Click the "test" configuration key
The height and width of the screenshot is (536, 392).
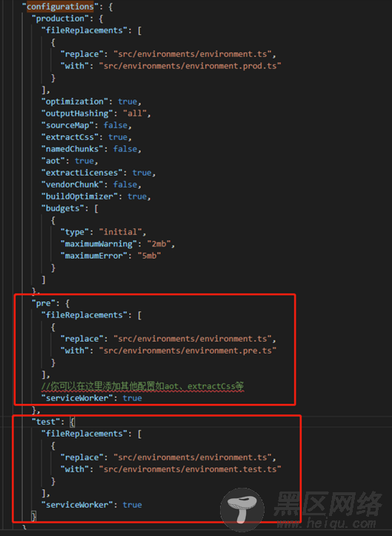pyautogui.click(x=45, y=422)
